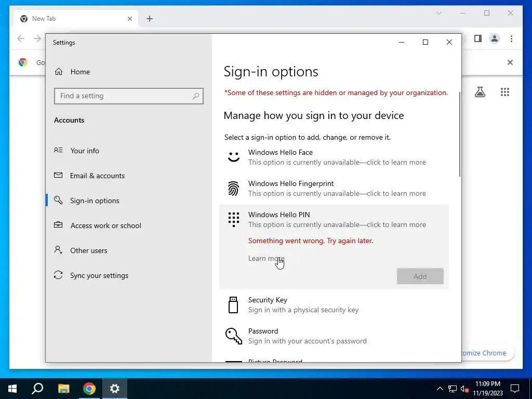The height and width of the screenshot is (399, 532).
Task: Click the Sync circular arrows icon
Action: 58,275
